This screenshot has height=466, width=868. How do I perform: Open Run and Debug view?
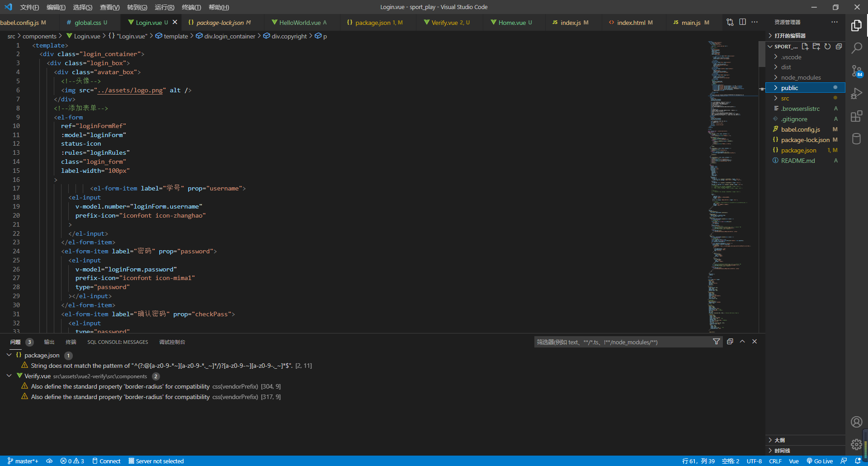tap(856, 94)
